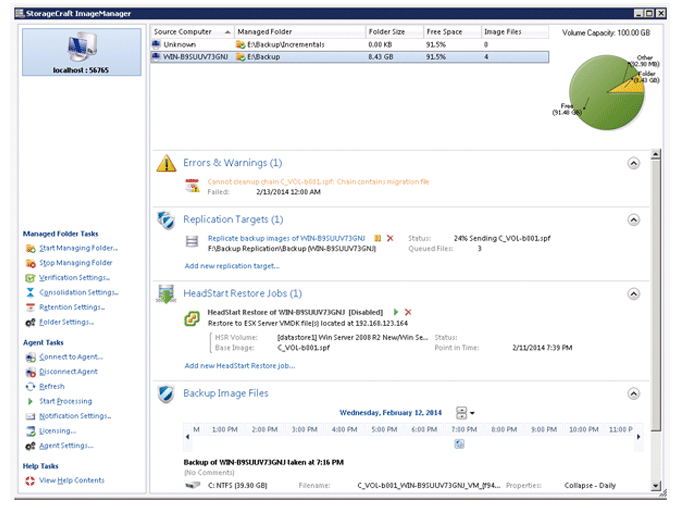Click the C: NTFS (39.90 GB) volume entry
The height and width of the screenshot is (508, 673).
click(237, 486)
